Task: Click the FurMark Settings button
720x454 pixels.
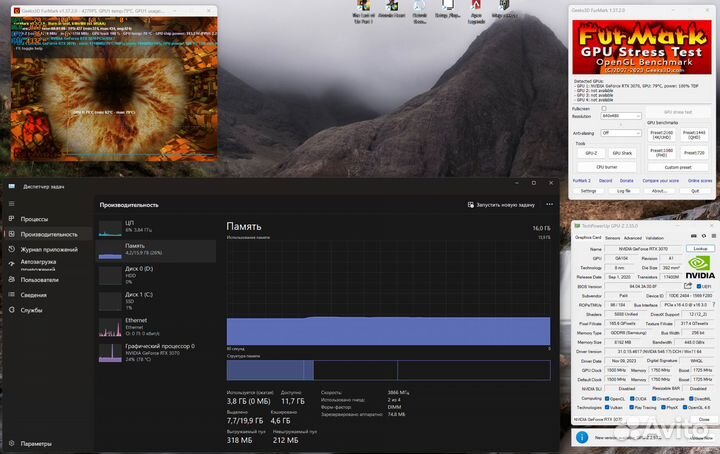Action: point(588,191)
